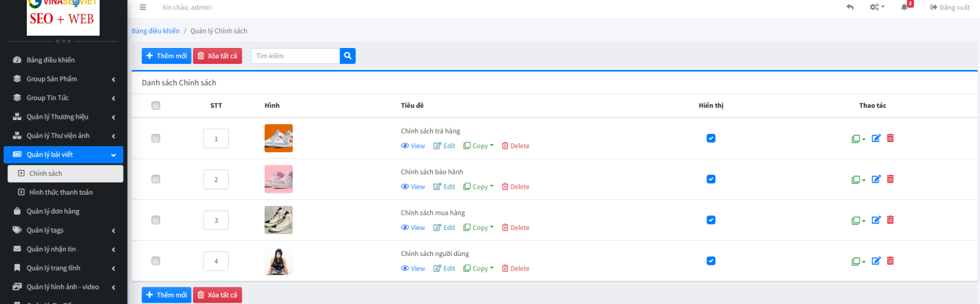The width and height of the screenshot is (980, 304).
Task: Click STT order field with value 1
Action: [x=216, y=139]
